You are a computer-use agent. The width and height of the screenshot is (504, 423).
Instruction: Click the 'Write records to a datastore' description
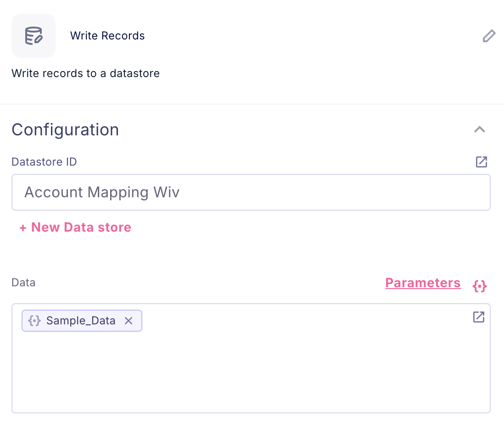pos(85,73)
